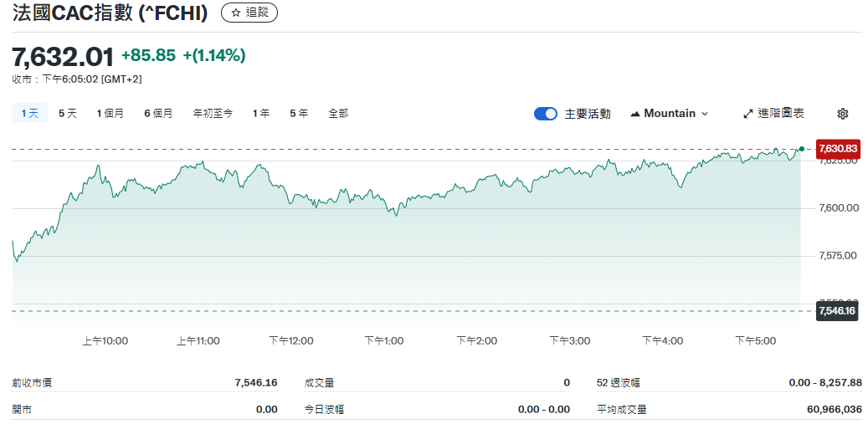
Task: Open chart settings gear icon
Action: click(843, 114)
